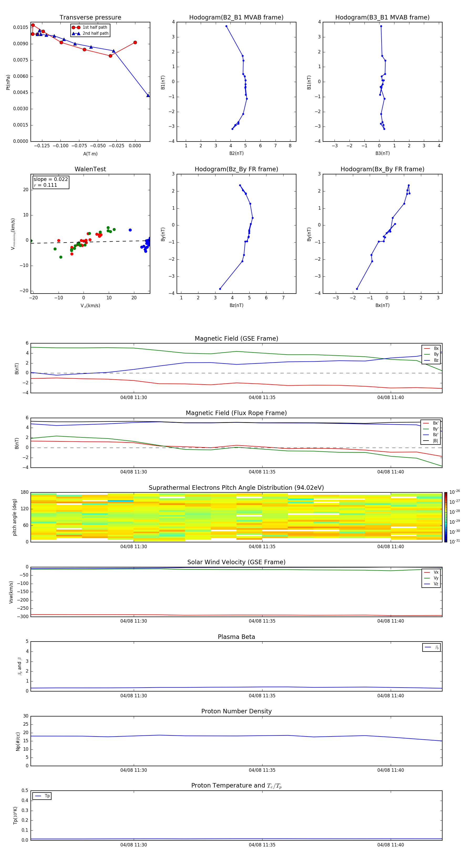Click the 'Plasma Beta' plot title

(236, 637)
